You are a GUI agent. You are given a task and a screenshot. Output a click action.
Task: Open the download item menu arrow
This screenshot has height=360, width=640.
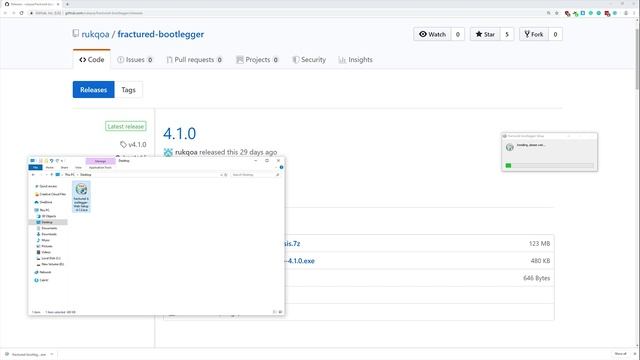(52, 354)
